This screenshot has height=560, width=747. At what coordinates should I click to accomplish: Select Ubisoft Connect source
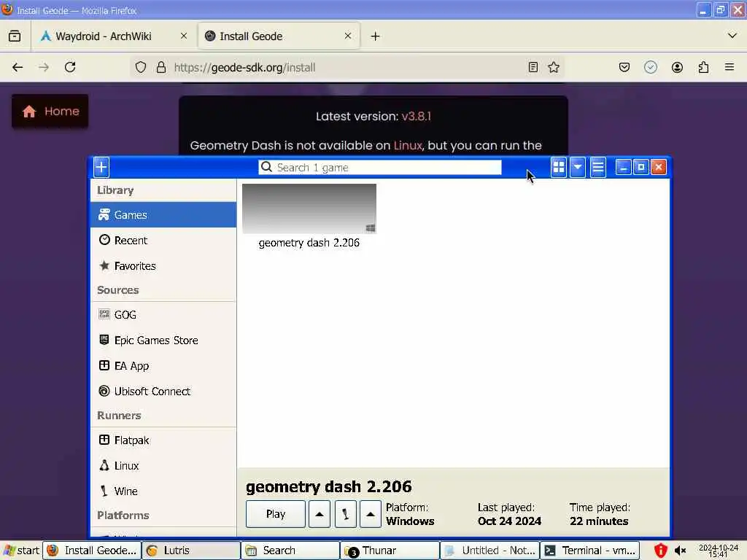[163, 392]
